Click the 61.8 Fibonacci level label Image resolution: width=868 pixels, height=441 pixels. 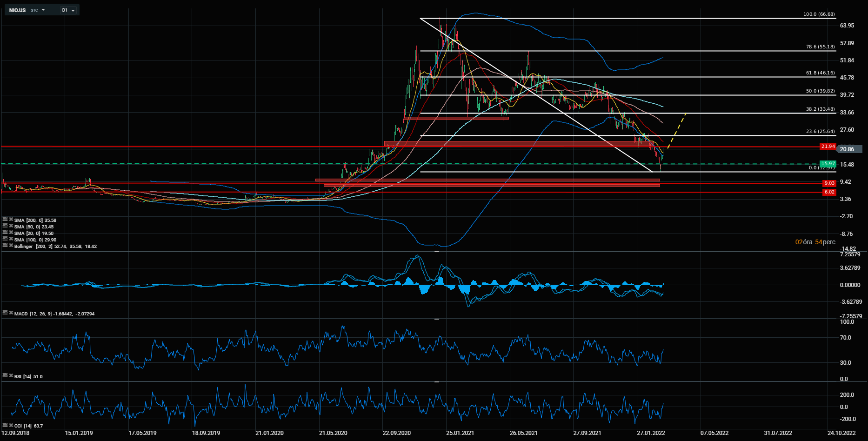(820, 73)
